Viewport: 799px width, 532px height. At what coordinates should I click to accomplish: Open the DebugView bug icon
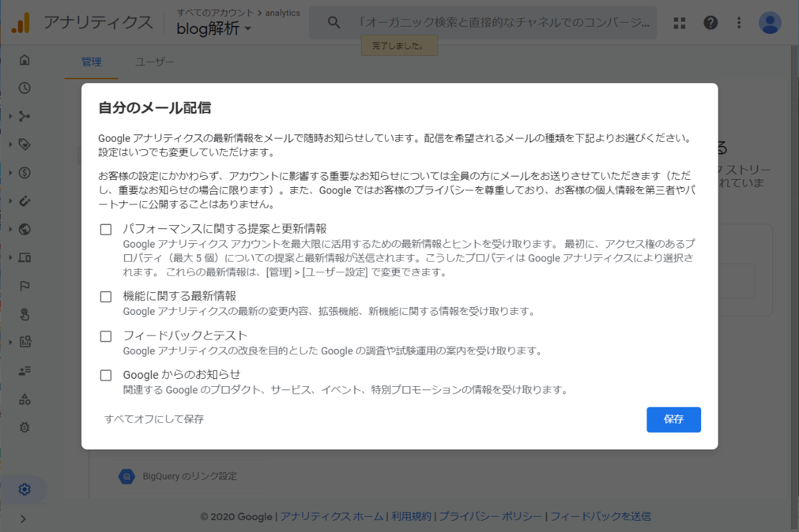(x=25, y=427)
